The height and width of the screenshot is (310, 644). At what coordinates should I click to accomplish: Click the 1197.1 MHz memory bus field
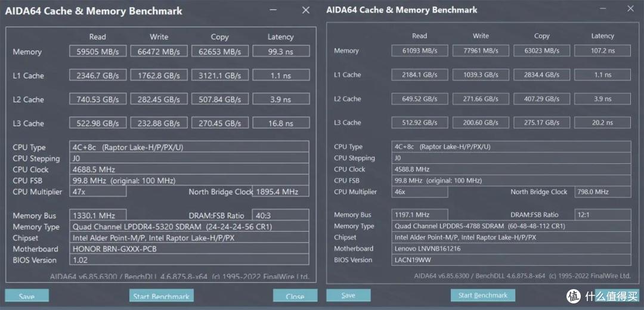point(419,215)
